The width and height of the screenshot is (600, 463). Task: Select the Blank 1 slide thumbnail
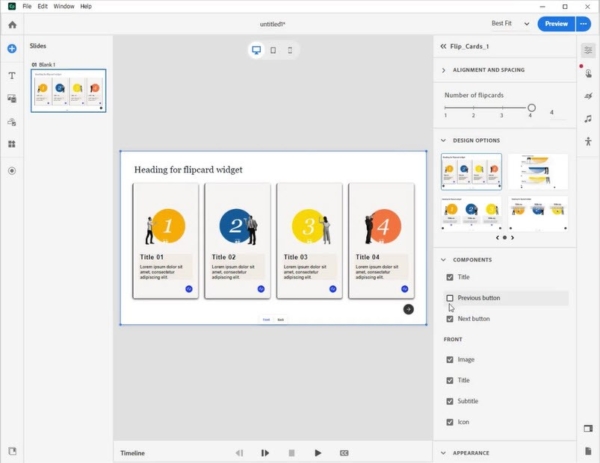(68, 91)
